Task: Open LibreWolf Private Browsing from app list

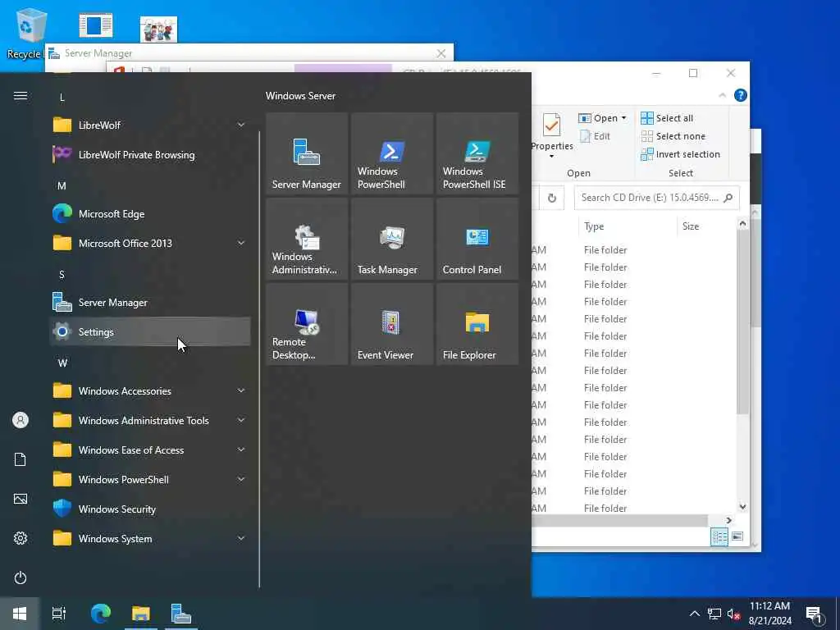Action: coord(150,155)
